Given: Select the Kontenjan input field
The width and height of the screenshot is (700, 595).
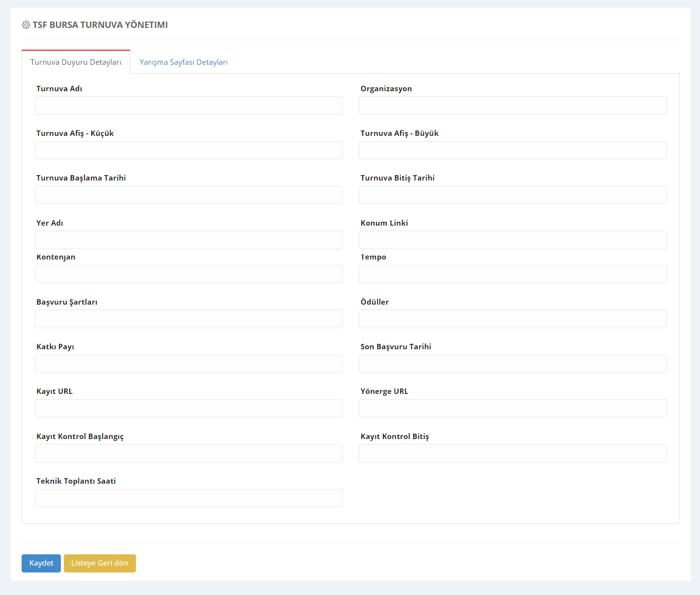Looking at the screenshot, I should pos(188,274).
